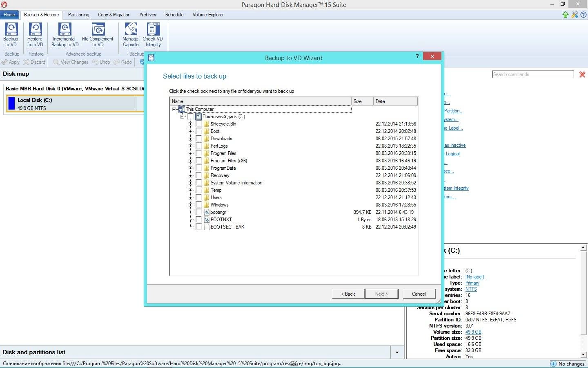This screenshot has height=368, width=588.
Task: Click the Apply toolbar button
Action: [x=11, y=62]
